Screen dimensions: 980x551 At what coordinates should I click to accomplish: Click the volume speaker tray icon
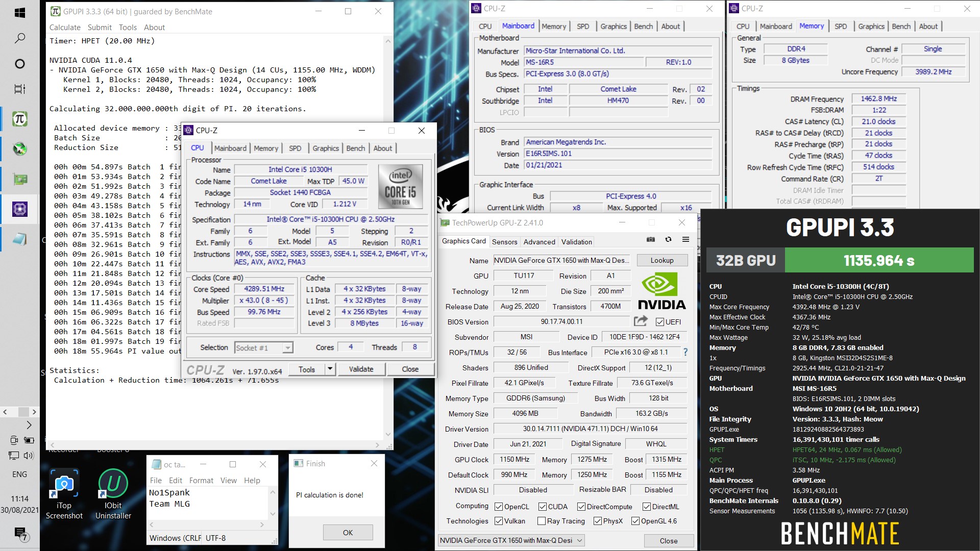click(28, 456)
